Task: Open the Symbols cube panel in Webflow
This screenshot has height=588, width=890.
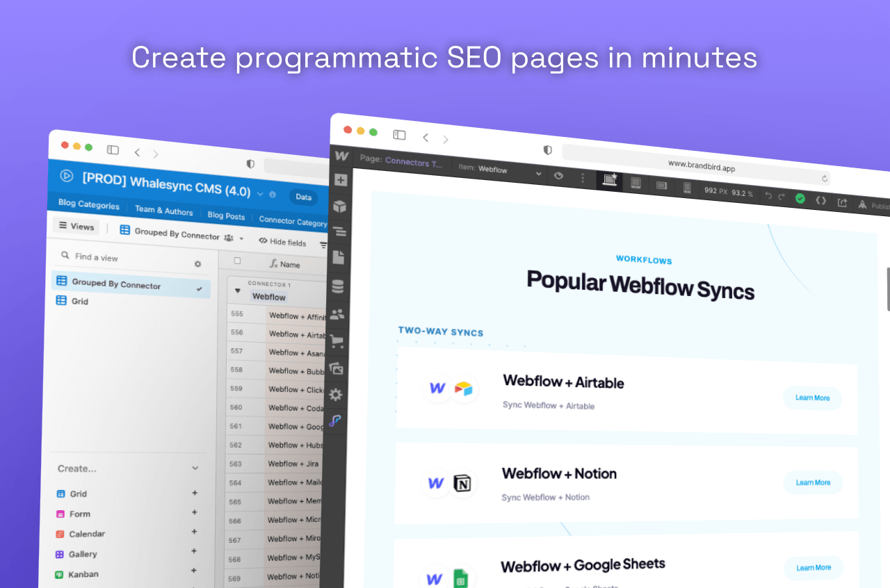Action: pyautogui.click(x=340, y=206)
